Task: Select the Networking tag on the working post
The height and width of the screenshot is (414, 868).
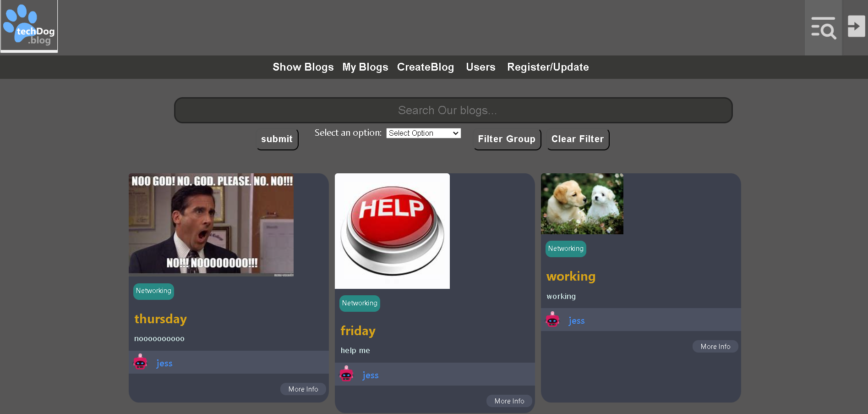Action: 565,248
